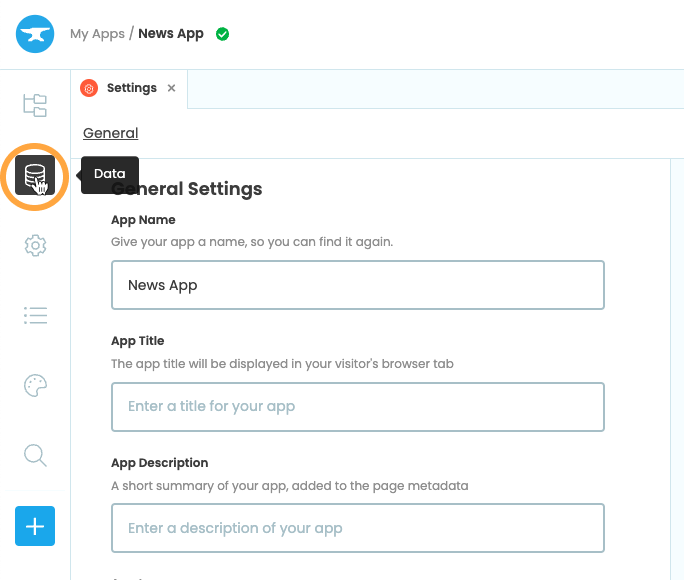684x580 pixels.
Task: Click text about visitor's browser tab
Action: [x=282, y=364]
